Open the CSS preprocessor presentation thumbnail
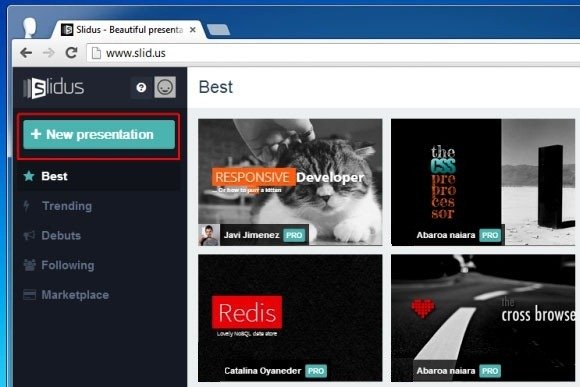Screen dimensions: 580x387 [483, 182]
